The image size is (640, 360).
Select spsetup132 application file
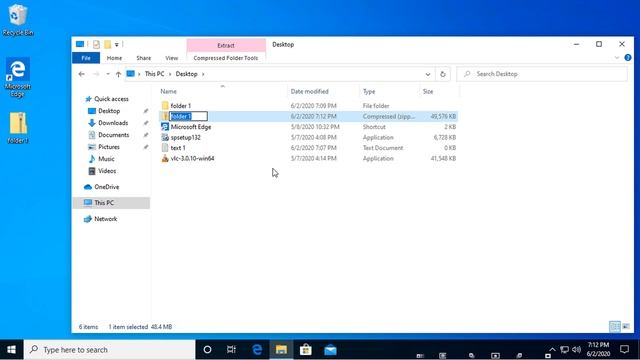click(308, 138)
